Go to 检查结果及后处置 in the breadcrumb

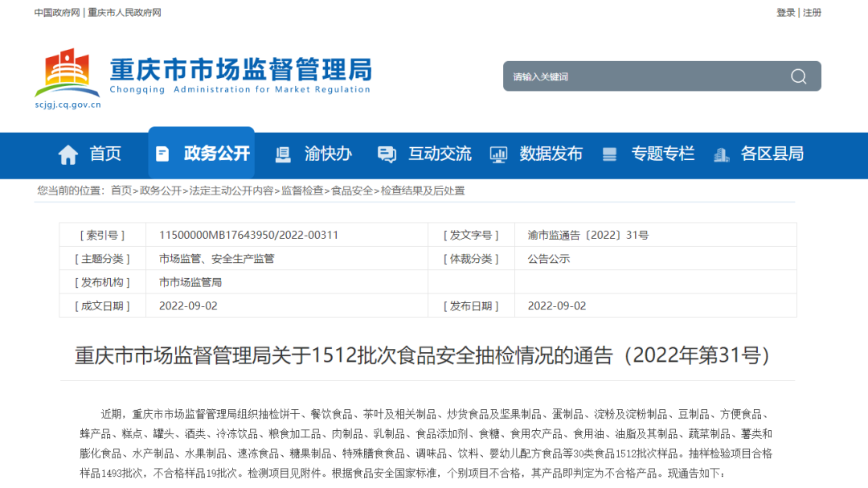[423, 191]
